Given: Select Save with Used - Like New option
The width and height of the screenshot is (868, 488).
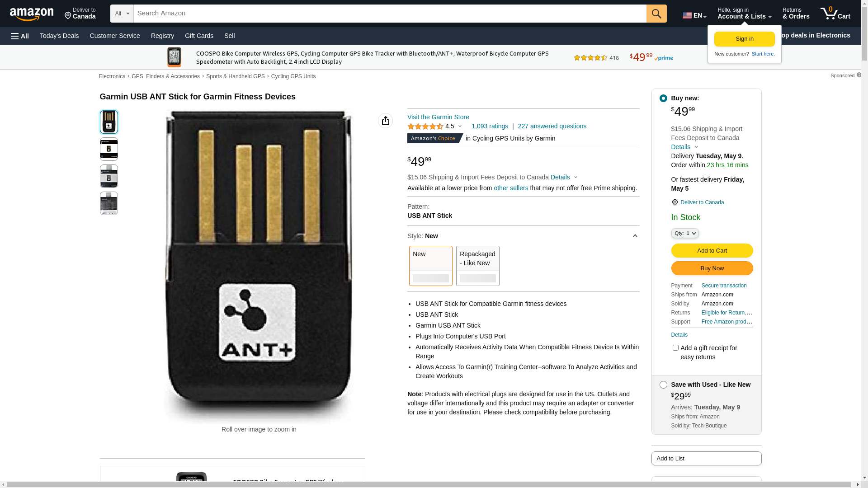Looking at the screenshot, I should coord(663,385).
